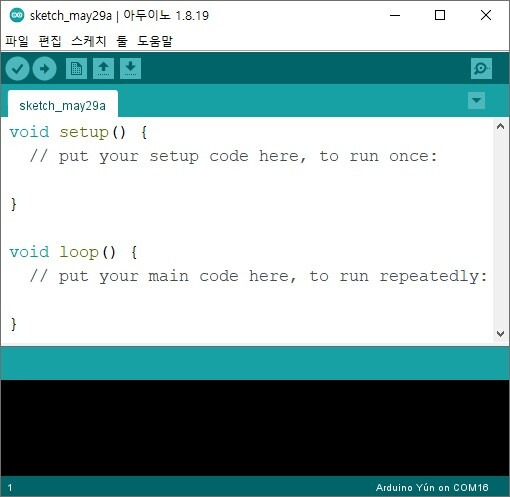Click the editor scrollbar down arrow
Screen dimensions: 510x497
click(x=500, y=334)
